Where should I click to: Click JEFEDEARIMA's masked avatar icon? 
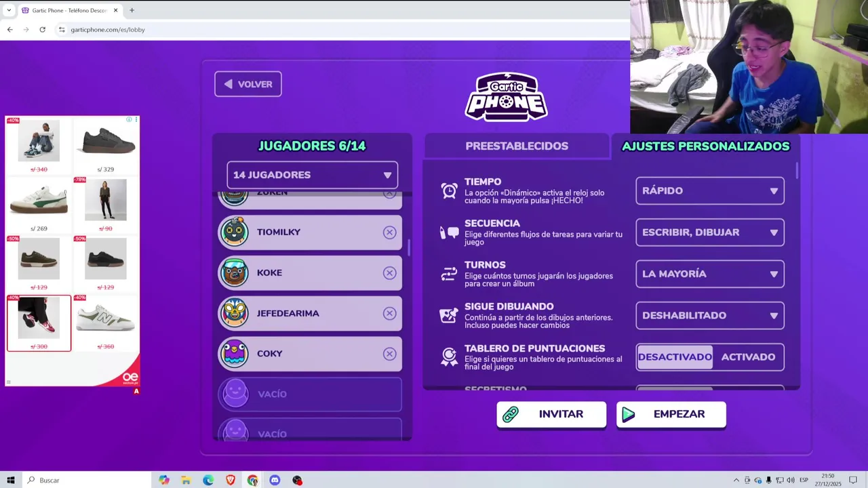point(234,313)
